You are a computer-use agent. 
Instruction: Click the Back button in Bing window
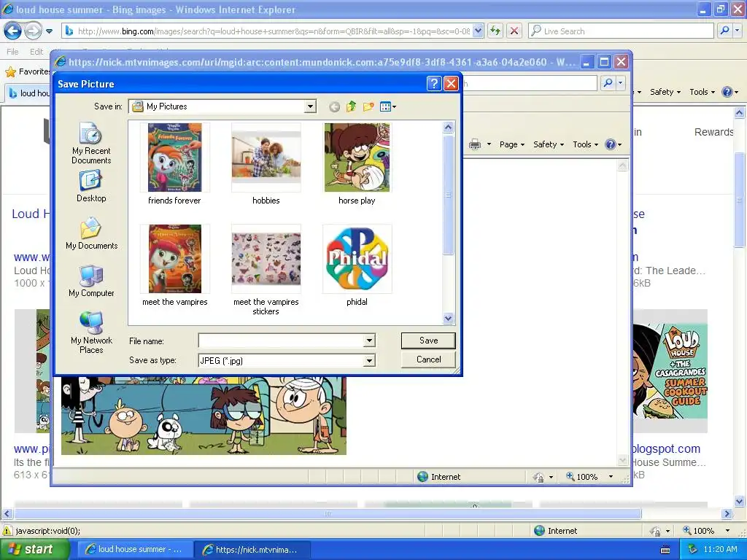click(x=13, y=31)
